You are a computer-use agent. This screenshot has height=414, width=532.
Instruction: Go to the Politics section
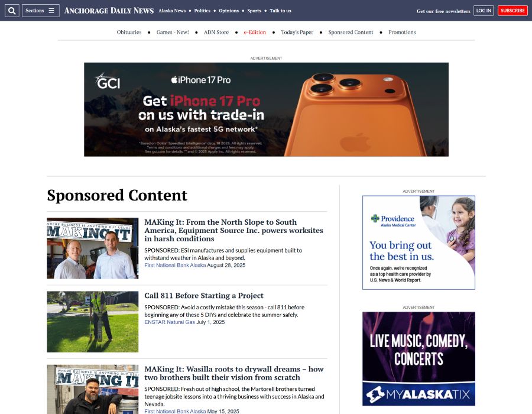coord(202,11)
